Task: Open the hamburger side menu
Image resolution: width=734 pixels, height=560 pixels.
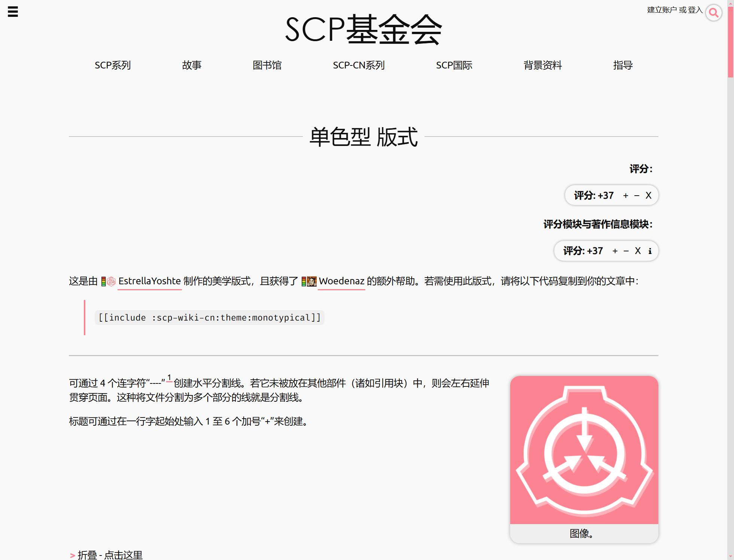Action: (x=13, y=12)
